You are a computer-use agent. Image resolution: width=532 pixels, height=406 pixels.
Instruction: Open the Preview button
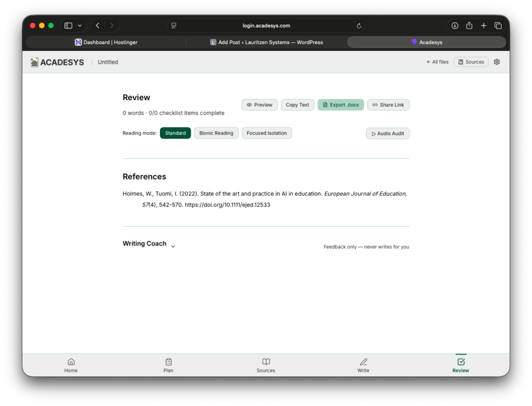pyautogui.click(x=260, y=105)
